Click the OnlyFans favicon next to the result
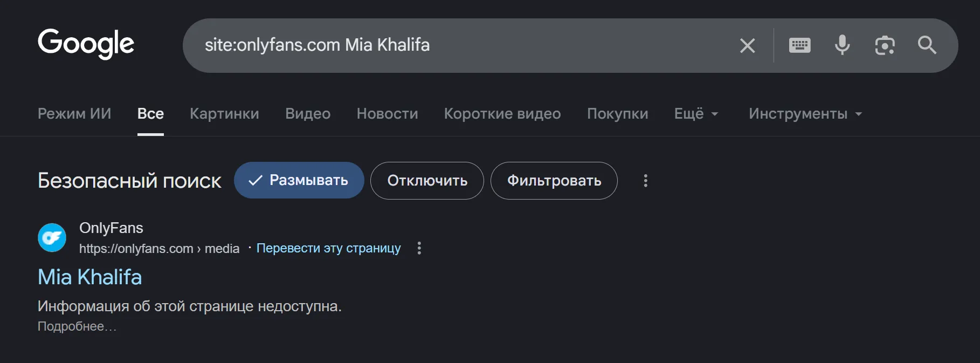 pos(52,237)
